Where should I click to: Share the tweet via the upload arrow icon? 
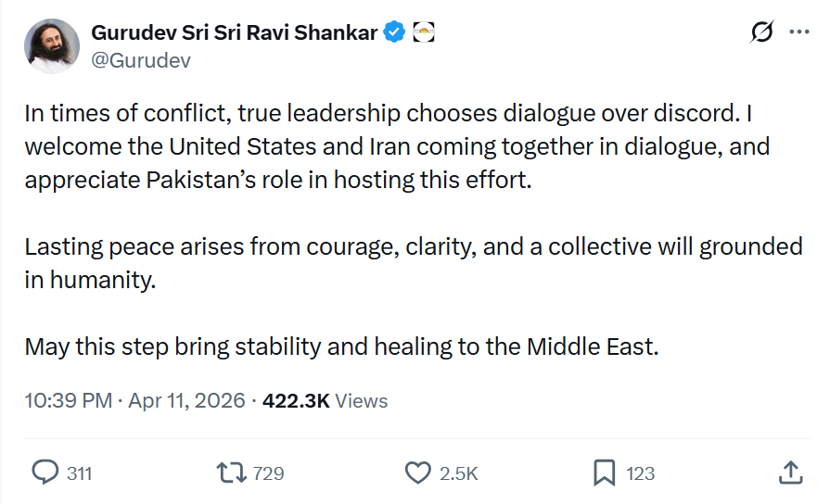click(x=788, y=472)
